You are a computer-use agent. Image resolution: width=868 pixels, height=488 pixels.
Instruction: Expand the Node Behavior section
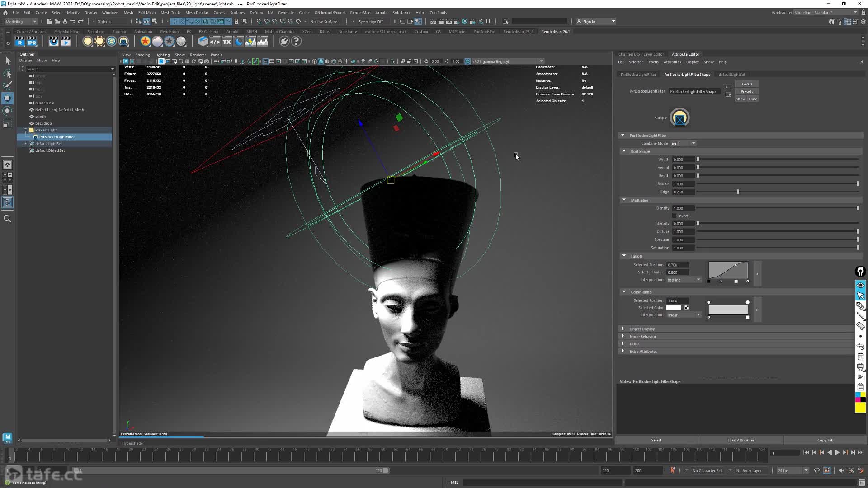coord(623,336)
